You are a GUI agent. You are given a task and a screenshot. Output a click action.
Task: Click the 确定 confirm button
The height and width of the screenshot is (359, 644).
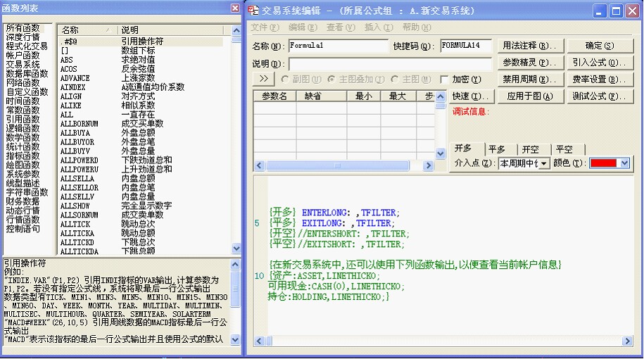click(600, 46)
